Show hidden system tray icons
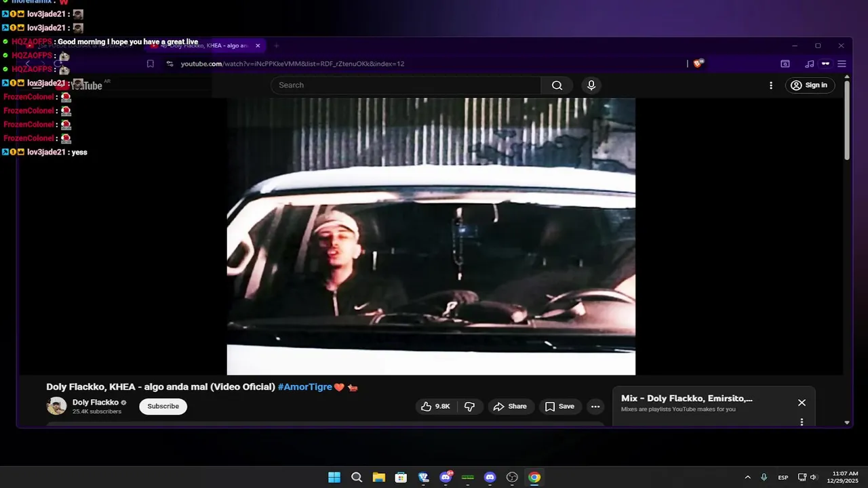 (x=747, y=477)
